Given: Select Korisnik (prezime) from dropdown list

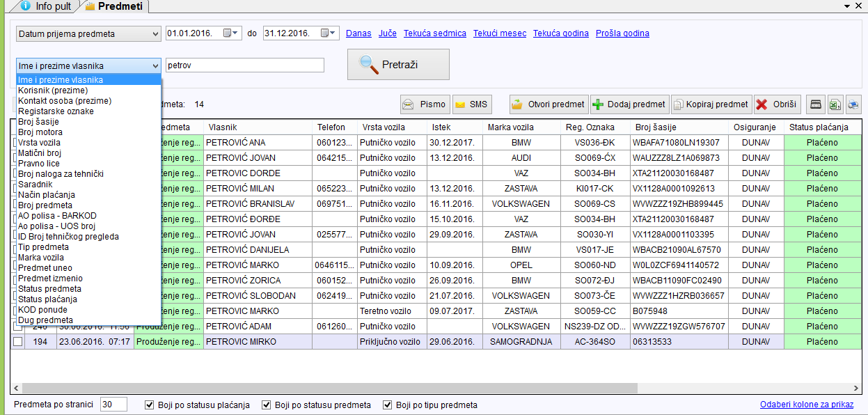Looking at the screenshot, I should [88, 91].
